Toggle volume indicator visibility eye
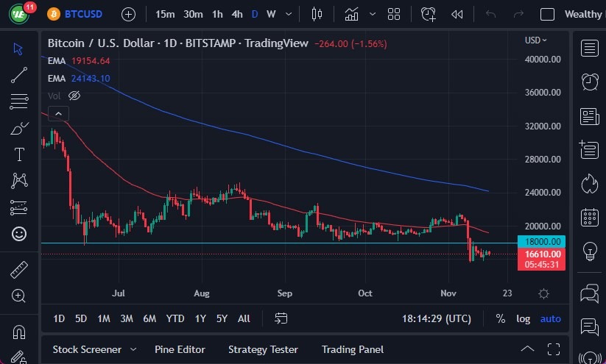 click(x=74, y=96)
